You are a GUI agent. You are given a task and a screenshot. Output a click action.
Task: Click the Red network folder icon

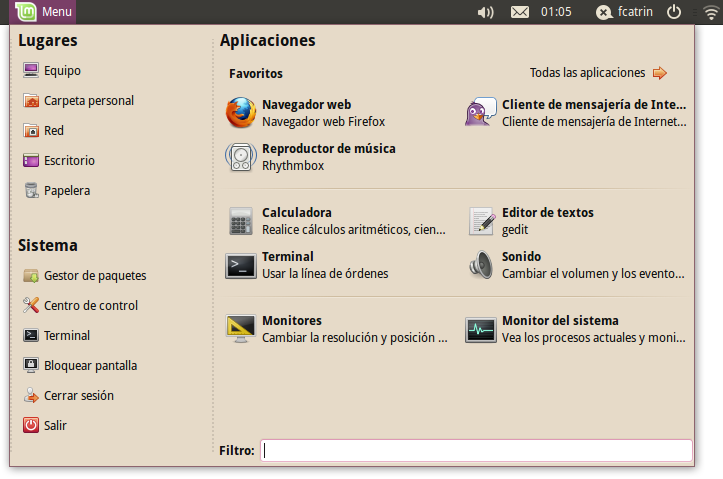(31, 130)
